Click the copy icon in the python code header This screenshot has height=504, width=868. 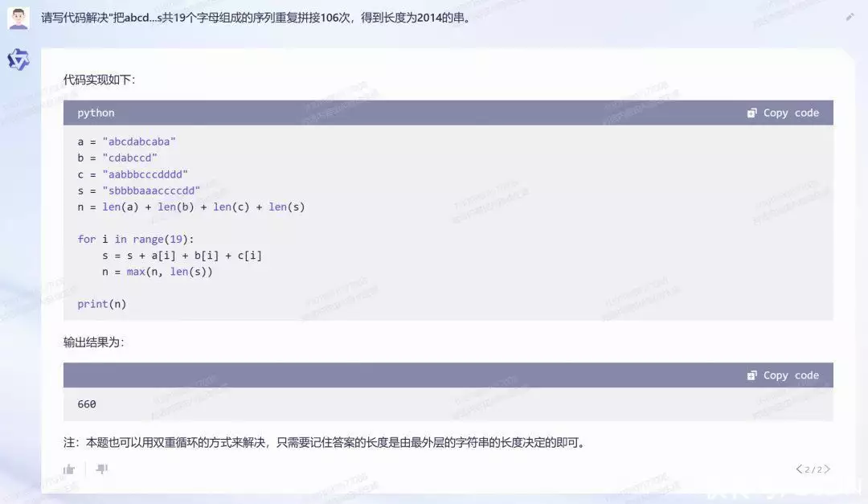[751, 113]
